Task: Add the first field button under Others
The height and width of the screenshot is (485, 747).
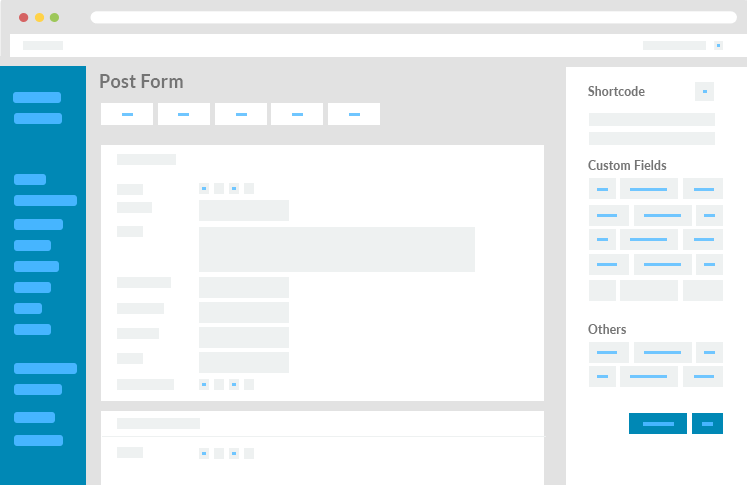Action: click(x=608, y=352)
